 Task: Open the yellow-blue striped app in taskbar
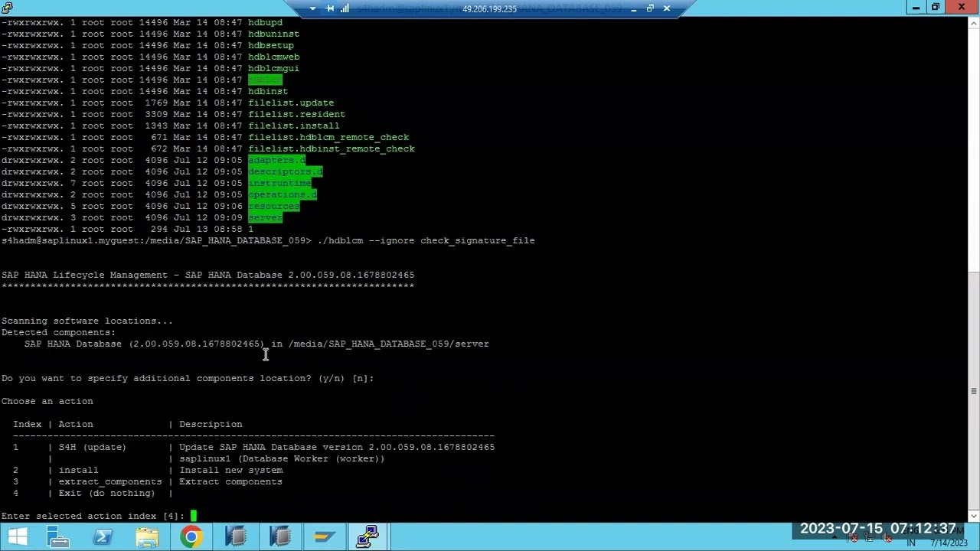(x=325, y=537)
